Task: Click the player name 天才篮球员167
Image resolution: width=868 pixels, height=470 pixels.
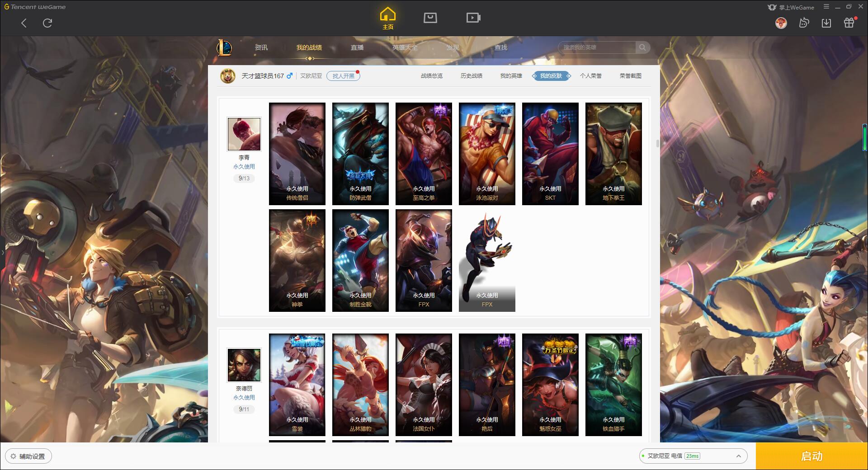Action: tap(263, 76)
